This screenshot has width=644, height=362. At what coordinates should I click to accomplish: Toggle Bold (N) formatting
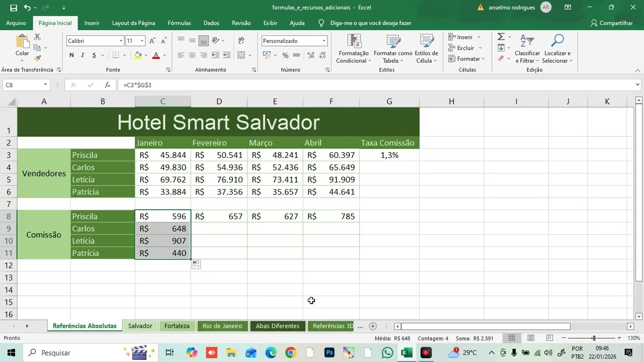click(x=71, y=55)
